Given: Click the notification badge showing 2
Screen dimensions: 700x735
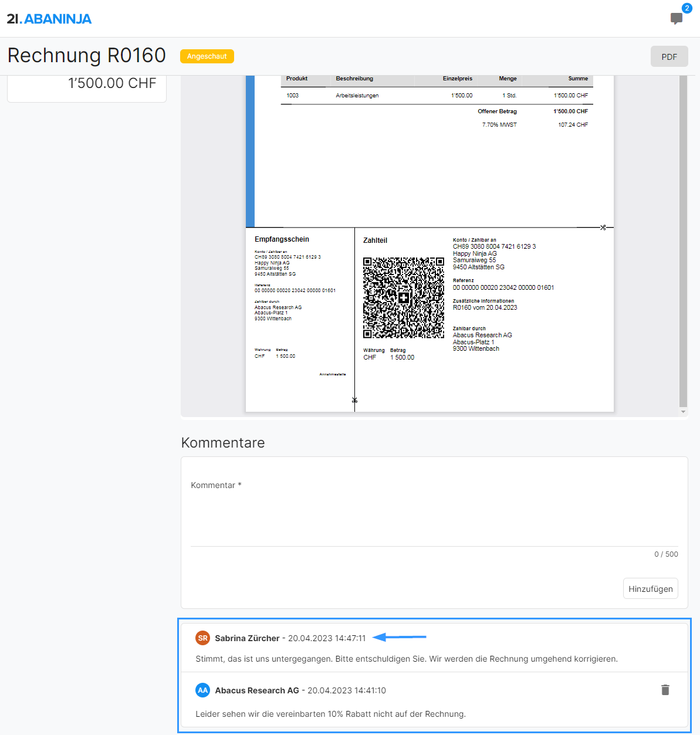Looking at the screenshot, I should [687, 8].
